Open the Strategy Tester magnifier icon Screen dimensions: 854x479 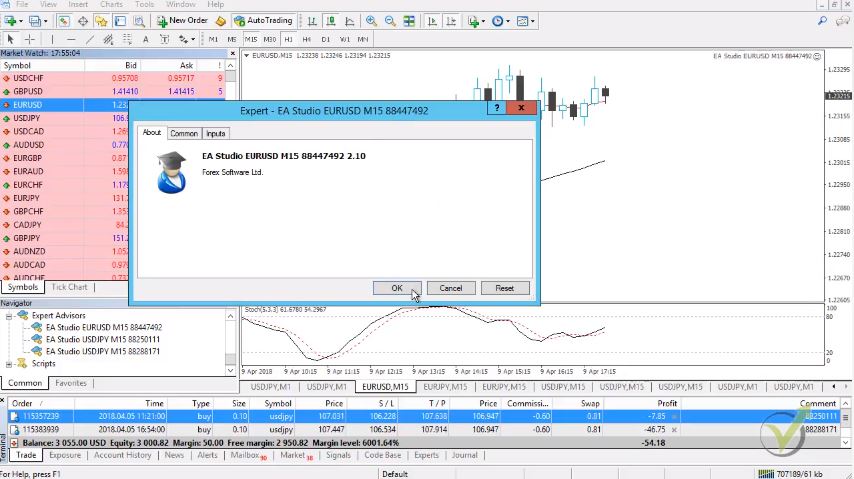coord(139,21)
